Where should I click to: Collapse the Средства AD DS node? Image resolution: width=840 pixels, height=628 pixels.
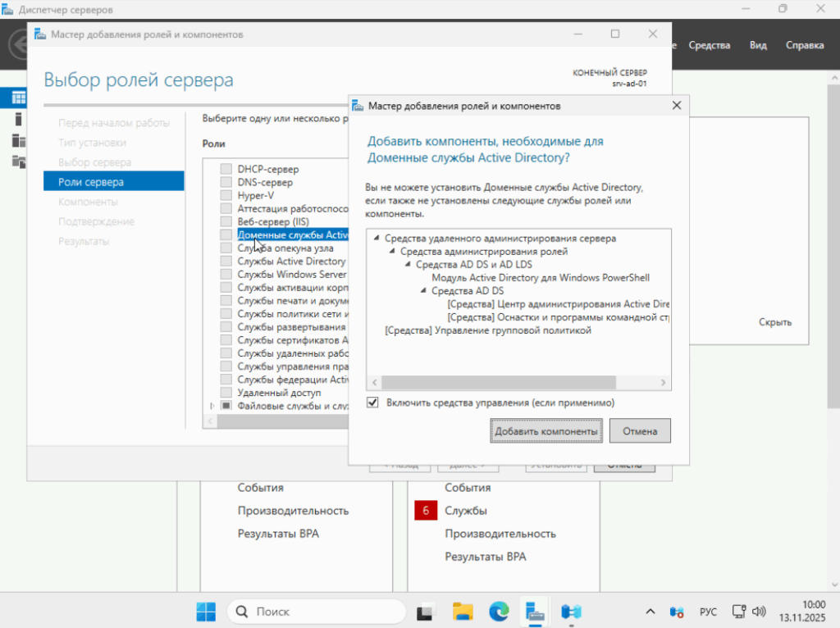coord(423,290)
